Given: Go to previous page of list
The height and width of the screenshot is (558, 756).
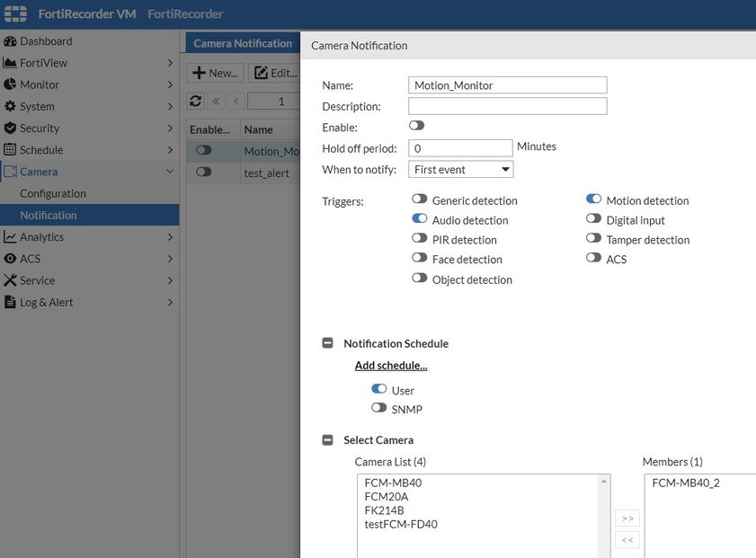Looking at the screenshot, I should tap(236, 102).
